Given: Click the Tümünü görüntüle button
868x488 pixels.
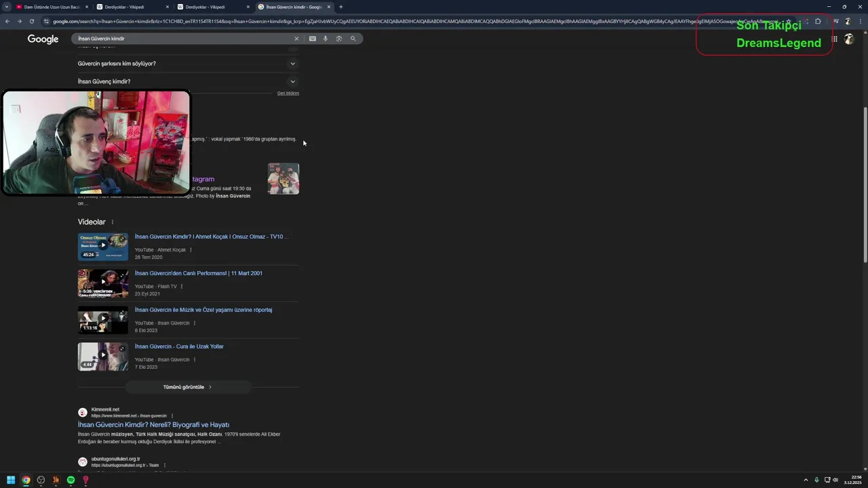Looking at the screenshot, I should pyautogui.click(x=188, y=387).
